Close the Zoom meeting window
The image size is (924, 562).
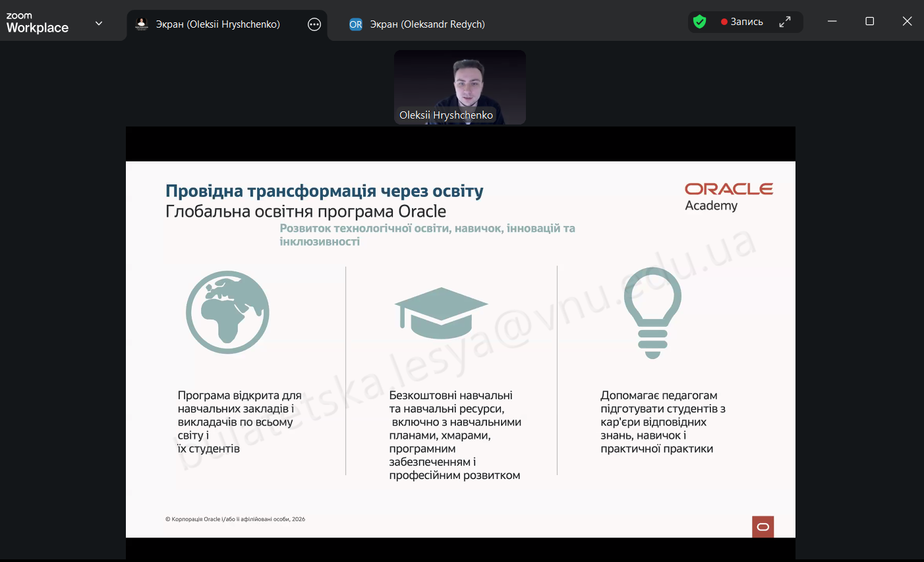(x=907, y=21)
